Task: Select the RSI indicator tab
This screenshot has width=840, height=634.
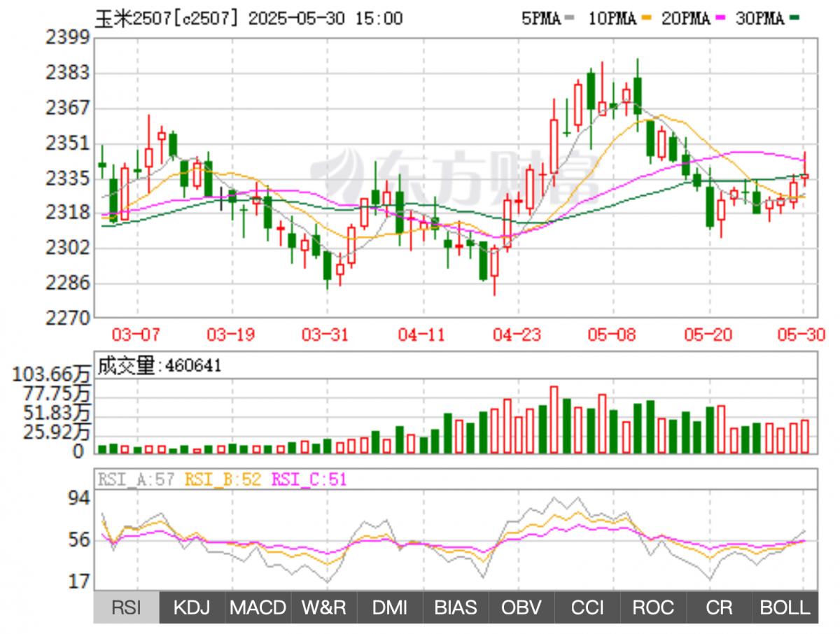Action: click(x=126, y=607)
